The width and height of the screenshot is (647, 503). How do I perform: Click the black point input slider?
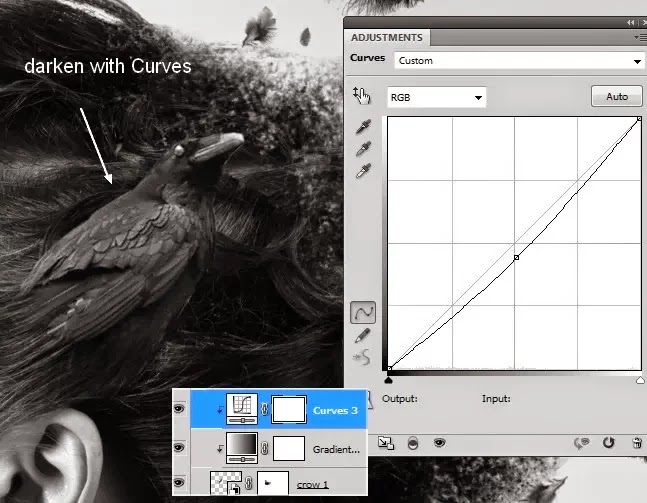[388, 380]
